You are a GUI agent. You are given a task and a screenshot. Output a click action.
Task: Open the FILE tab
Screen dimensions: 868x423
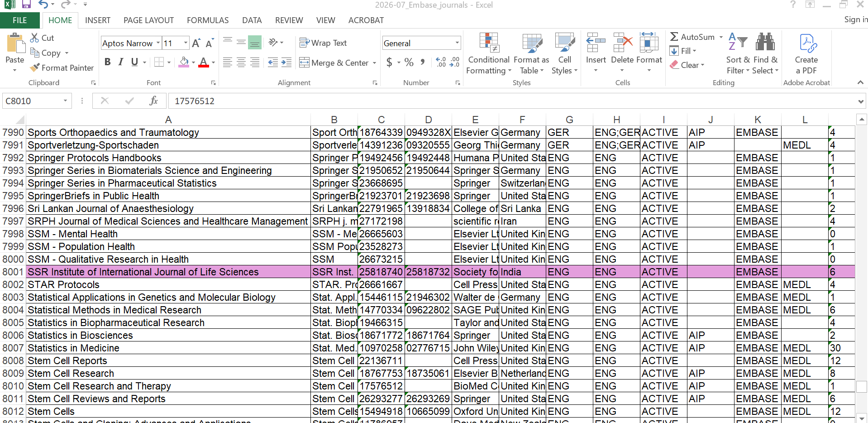(19, 20)
